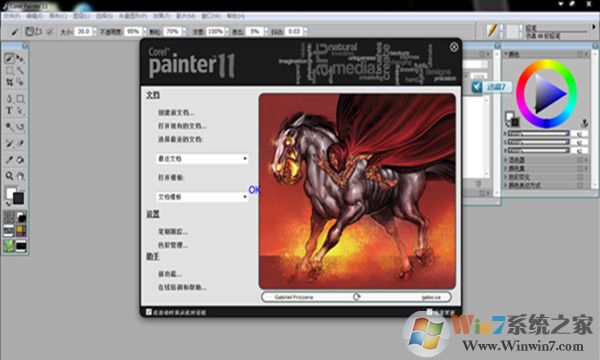Click the reset tool icon on the property bar
This screenshot has height=360, width=600.
click(30, 31)
